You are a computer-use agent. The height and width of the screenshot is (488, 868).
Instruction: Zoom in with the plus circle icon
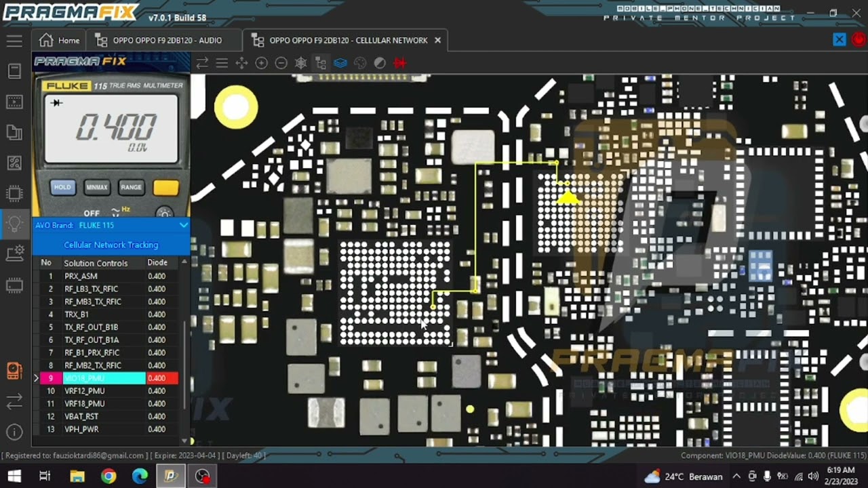[x=261, y=63]
